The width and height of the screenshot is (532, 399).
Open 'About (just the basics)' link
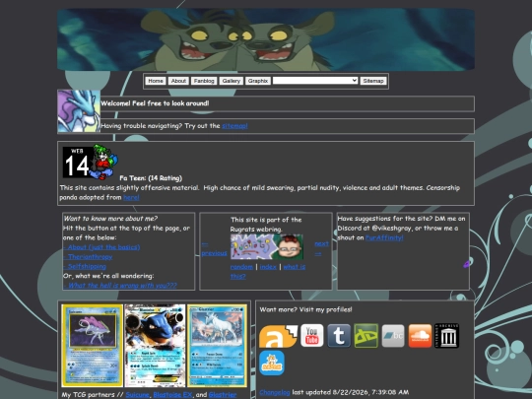coord(101,247)
